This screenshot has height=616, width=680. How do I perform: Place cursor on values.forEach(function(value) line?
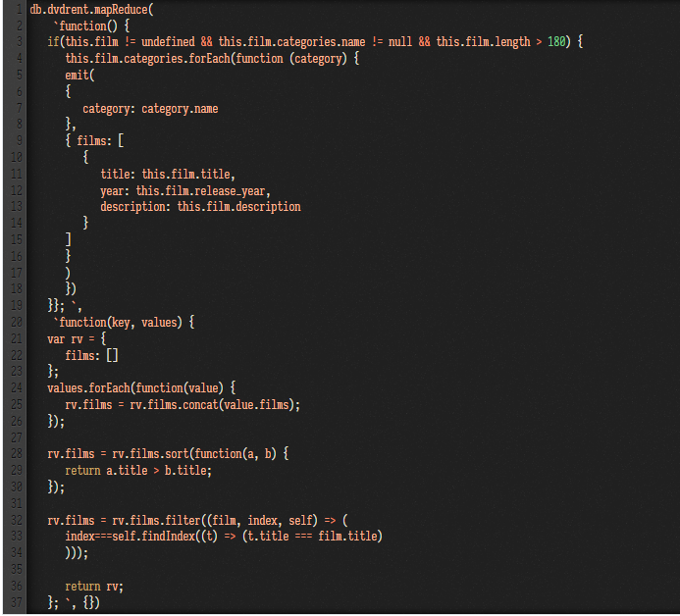tap(141, 388)
